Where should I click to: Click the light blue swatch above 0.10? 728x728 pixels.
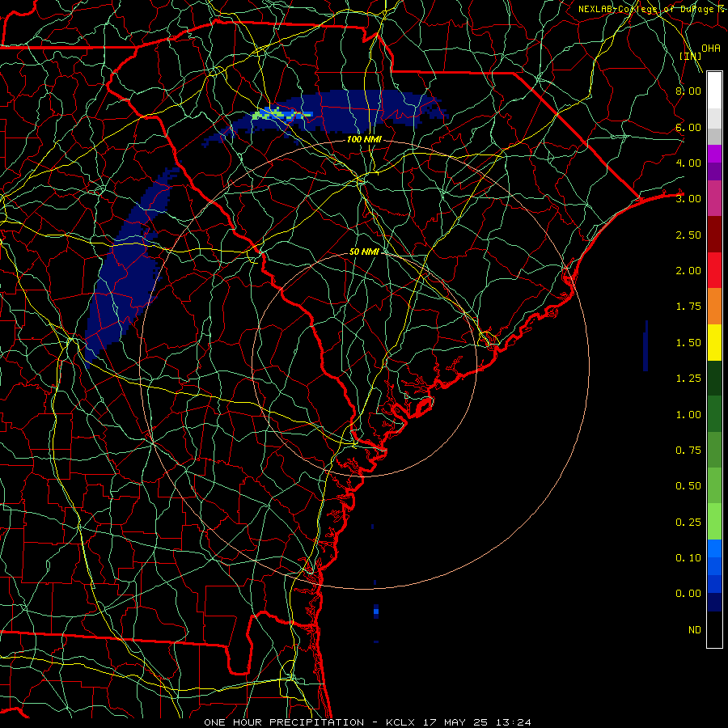(714, 548)
